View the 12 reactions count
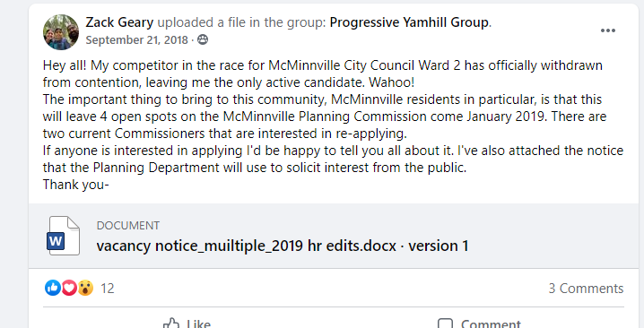The width and height of the screenshot is (644, 328). 108,289
